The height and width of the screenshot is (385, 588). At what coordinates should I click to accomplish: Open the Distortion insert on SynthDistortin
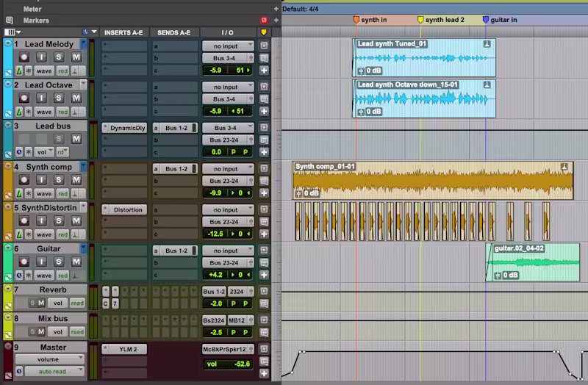point(128,209)
